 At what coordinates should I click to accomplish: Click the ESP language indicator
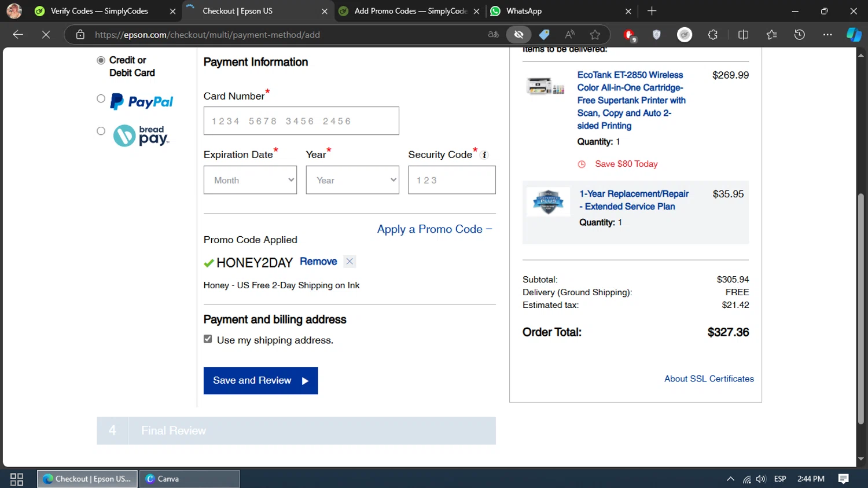click(x=780, y=479)
